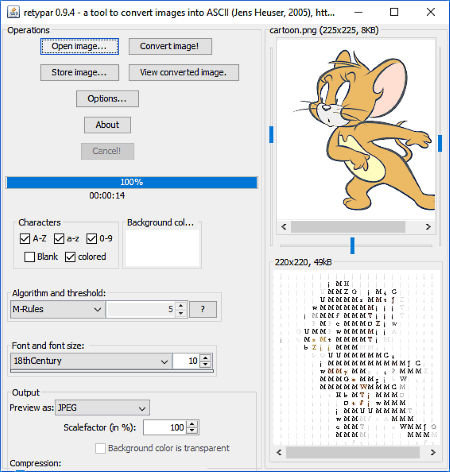Click the Scalefactor field showing 100
This screenshot has width=450, height=472.
tap(165, 428)
